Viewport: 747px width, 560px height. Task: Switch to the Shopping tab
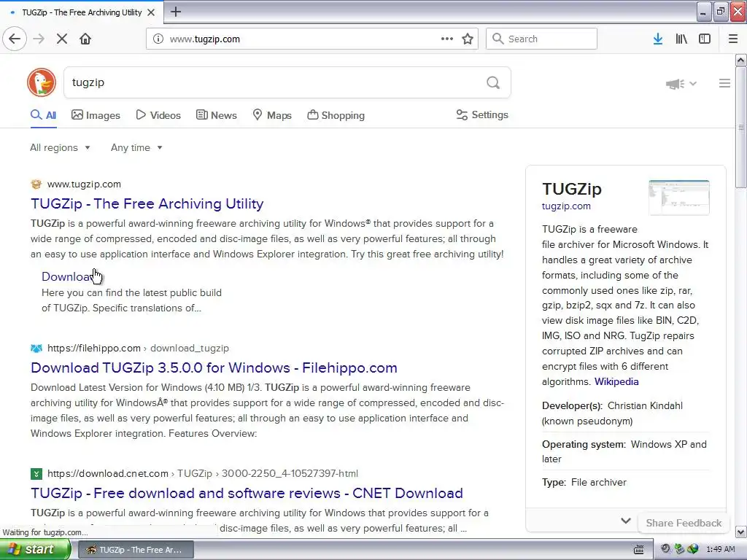[x=336, y=115]
